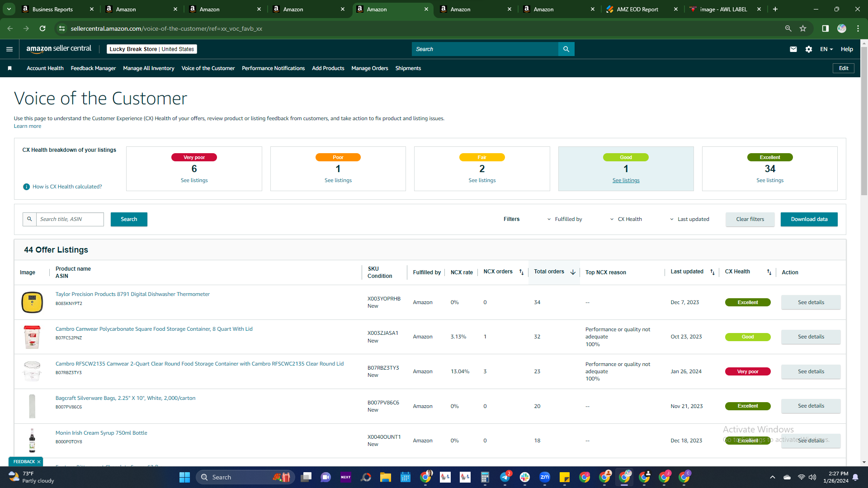This screenshot has height=488, width=868.
Task: Click the info icon beside CX Health calculated
Action: tap(27, 187)
